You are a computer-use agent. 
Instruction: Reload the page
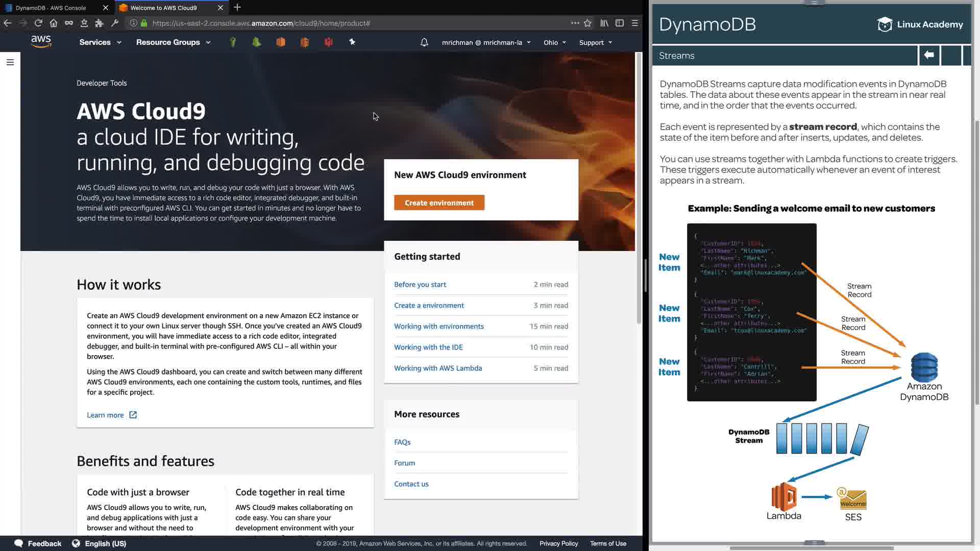click(38, 23)
